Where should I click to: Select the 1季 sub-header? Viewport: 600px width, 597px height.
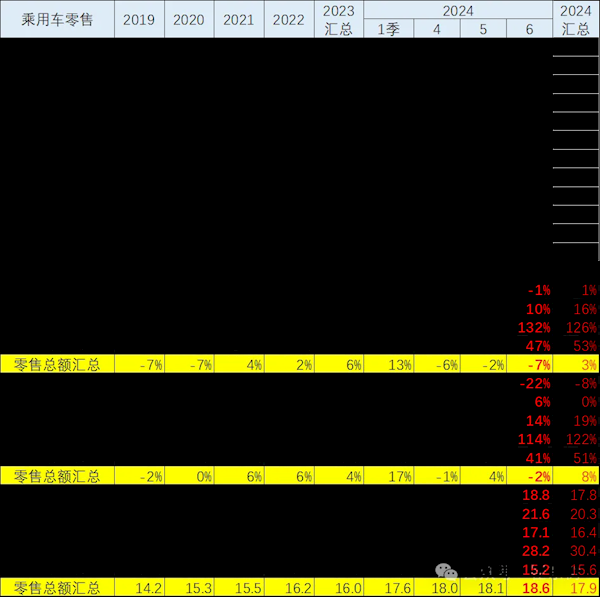click(x=388, y=29)
